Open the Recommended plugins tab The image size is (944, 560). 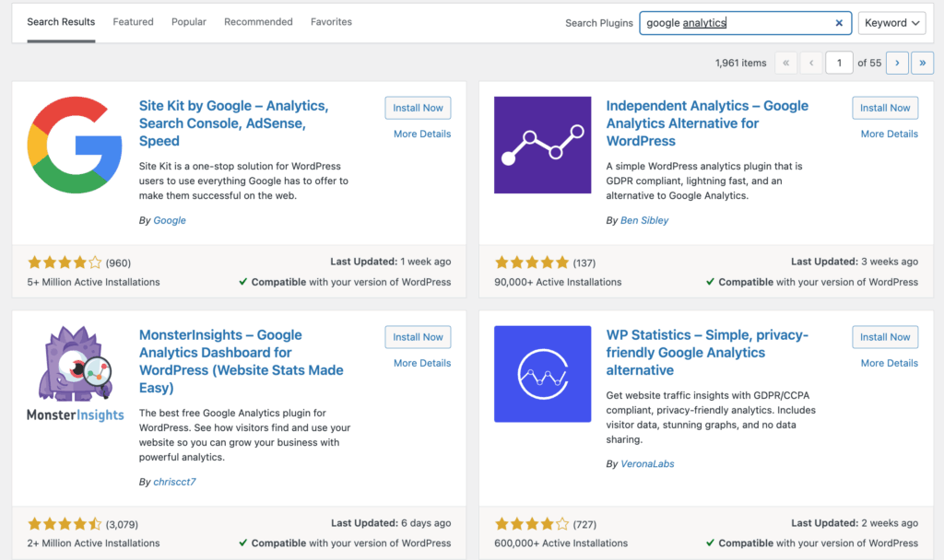(258, 22)
